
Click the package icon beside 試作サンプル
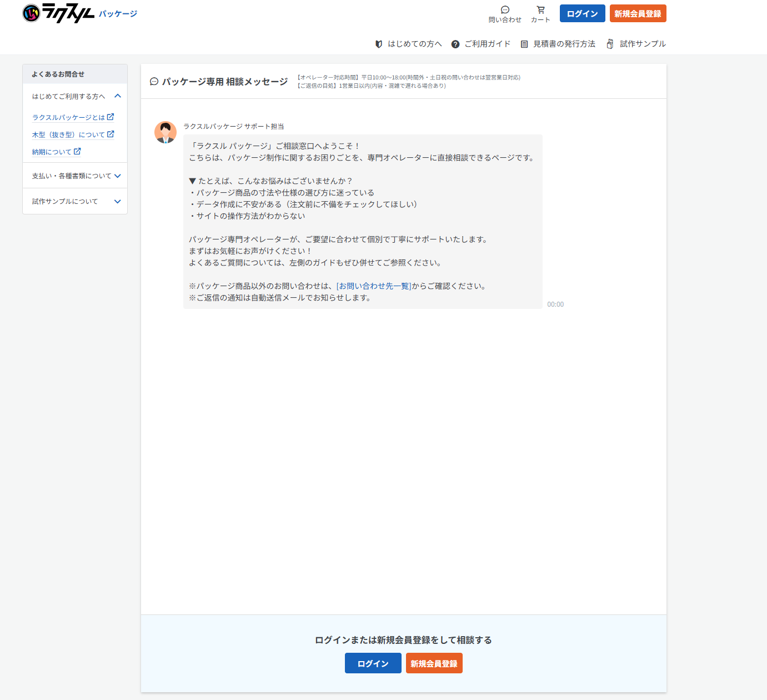610,44
